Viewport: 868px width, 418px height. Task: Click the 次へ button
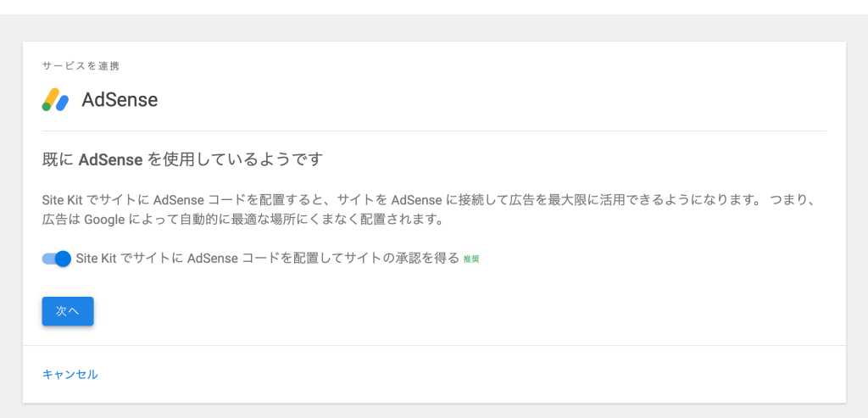point(68,311)
